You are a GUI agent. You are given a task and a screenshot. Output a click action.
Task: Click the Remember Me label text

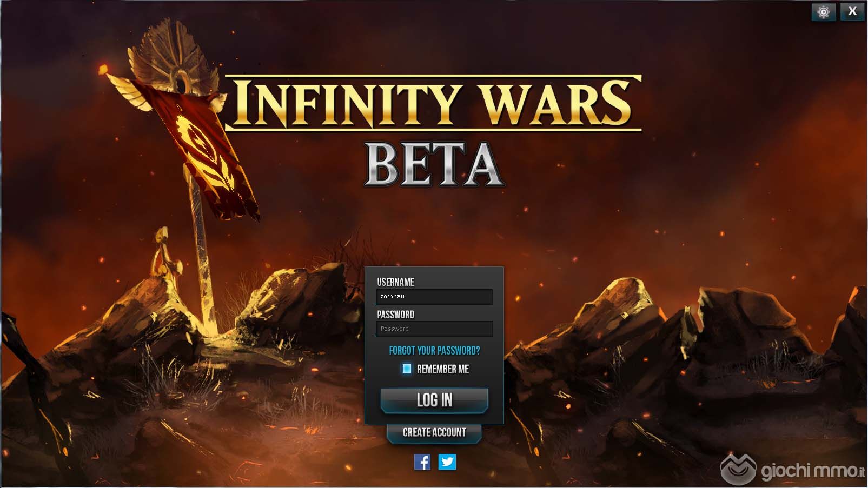443,369
